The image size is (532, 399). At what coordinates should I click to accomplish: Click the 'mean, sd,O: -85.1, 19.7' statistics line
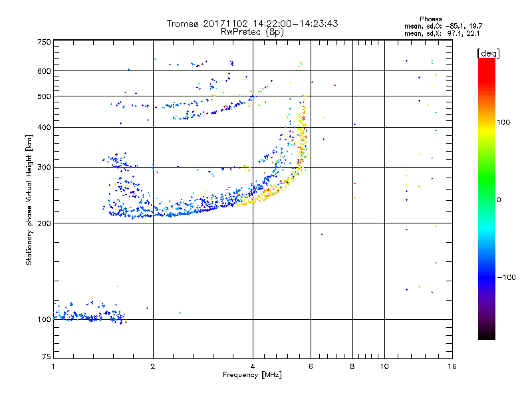tap(443, 26)
